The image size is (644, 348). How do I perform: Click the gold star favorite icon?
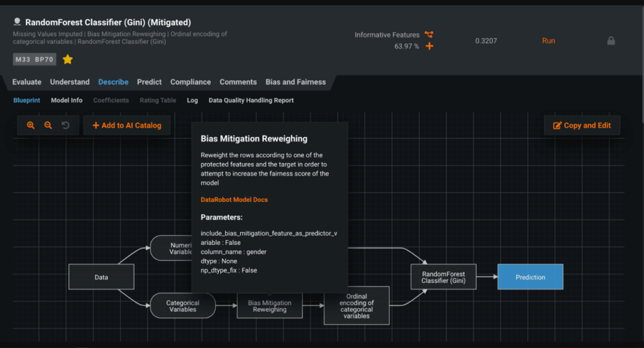click(x=67, y=59)
